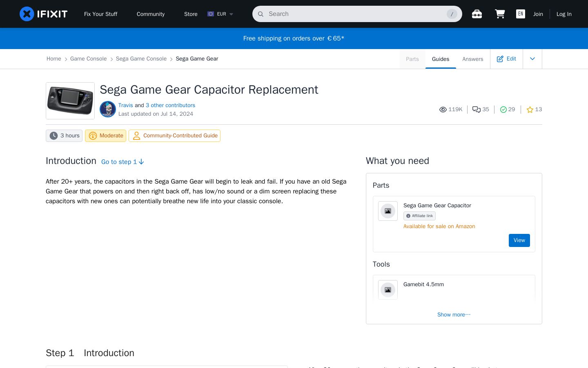Click the comments count icon
Viewport: 588px width, 368px height.
coord(476,110)
